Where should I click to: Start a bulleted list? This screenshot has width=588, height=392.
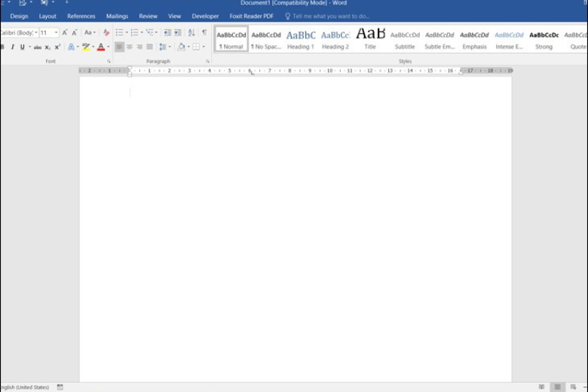(119, 32)
